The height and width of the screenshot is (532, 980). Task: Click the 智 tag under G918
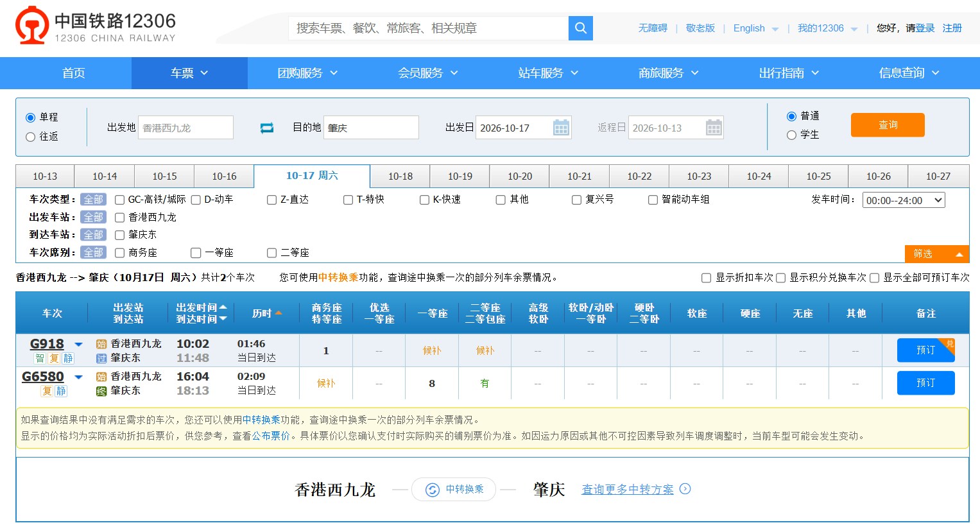[x=40, y=358]
